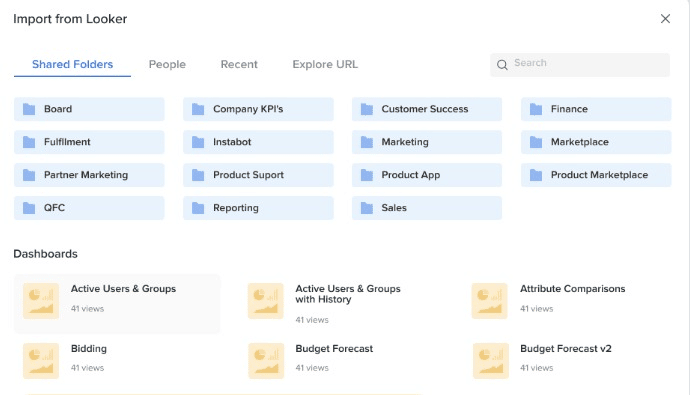Choose the Product Suport folder label

(248, 175)
